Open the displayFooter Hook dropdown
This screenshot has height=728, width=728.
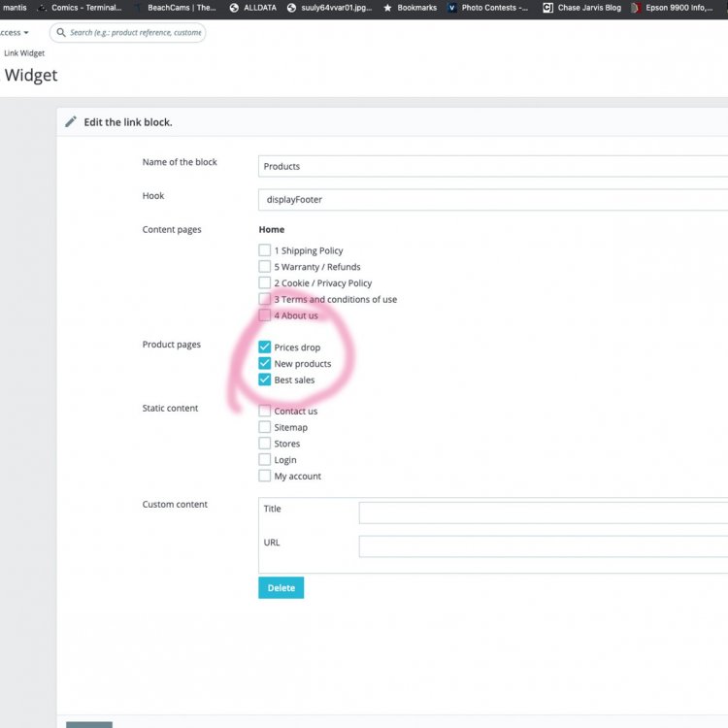click(x=493, y=200)
